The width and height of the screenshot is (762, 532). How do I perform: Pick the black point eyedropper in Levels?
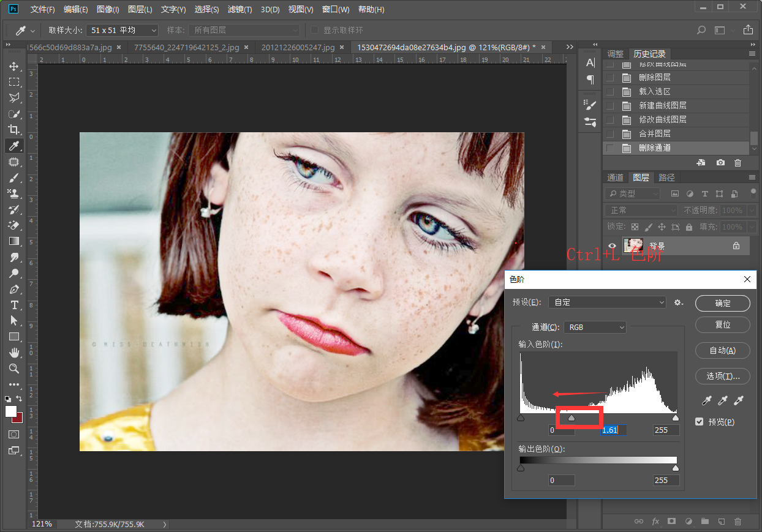click(x=706, y=400)
